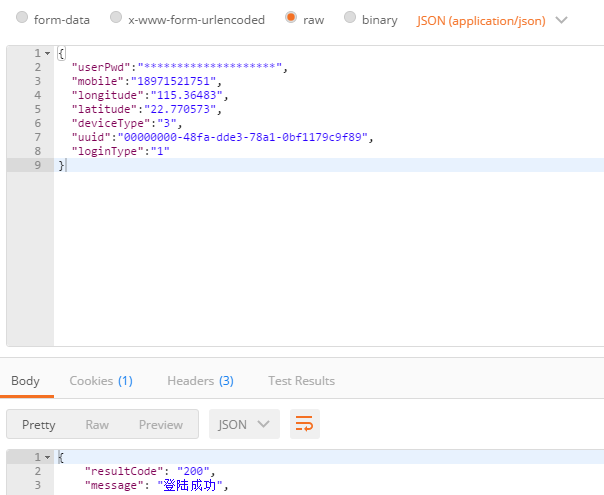Choose the Pretty response view
Screen dimensions: 604x495
click(x=39, y=425)
